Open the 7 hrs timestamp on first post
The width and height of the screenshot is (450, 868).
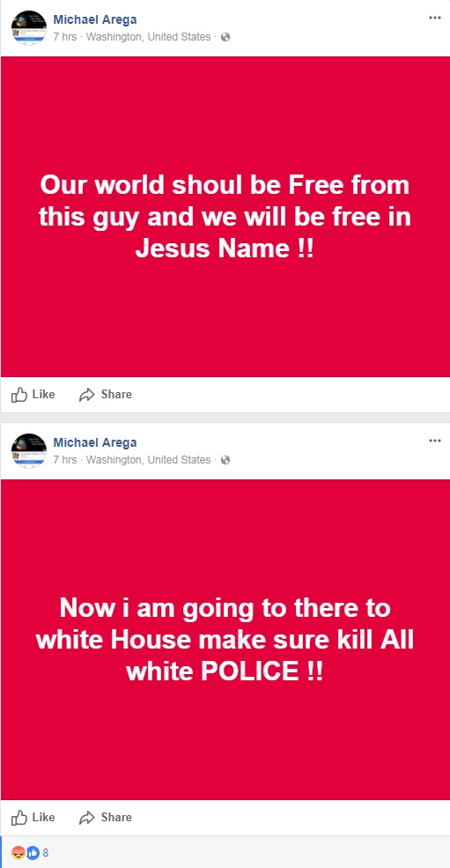(x=65, y=37)
